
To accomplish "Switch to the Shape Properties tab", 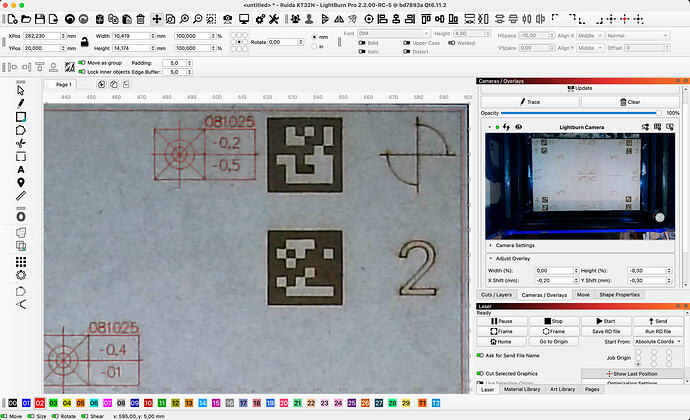I will pyautogui.click(x=619, y=295).
